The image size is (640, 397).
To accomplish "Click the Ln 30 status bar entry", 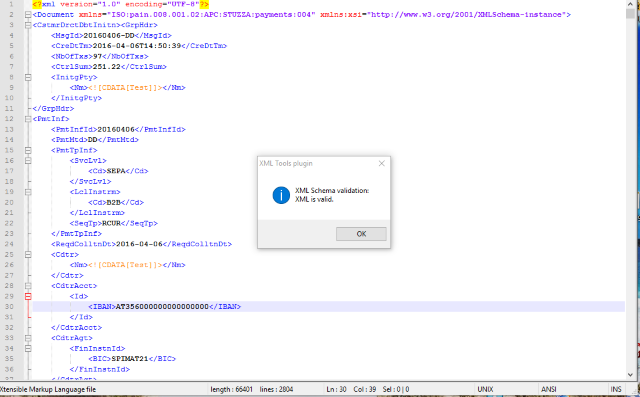I will [336, 389].
